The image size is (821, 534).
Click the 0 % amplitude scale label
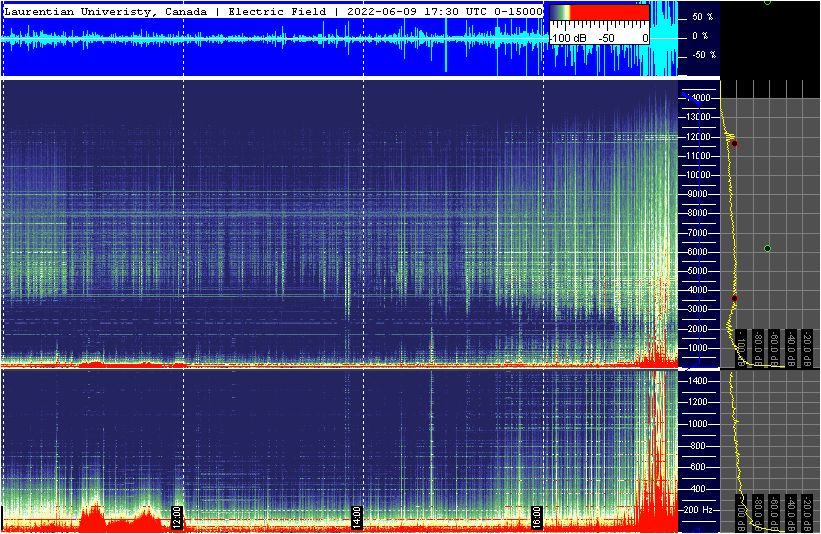(702, 36)
